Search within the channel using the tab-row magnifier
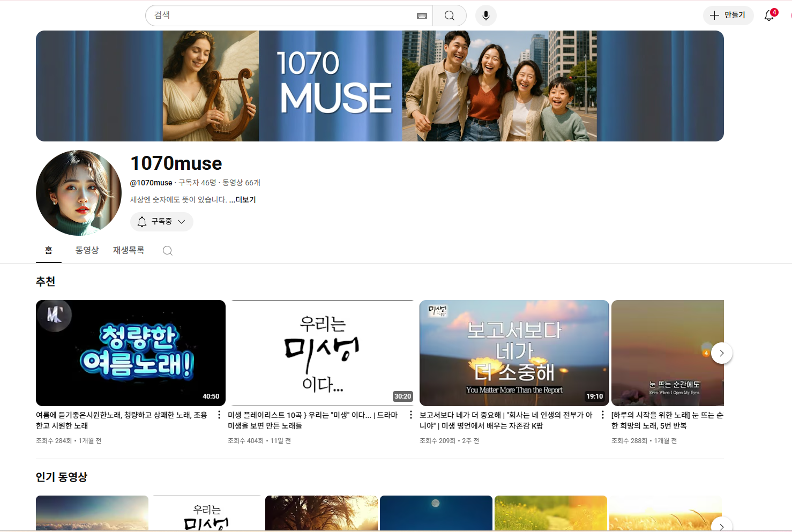 168,251
